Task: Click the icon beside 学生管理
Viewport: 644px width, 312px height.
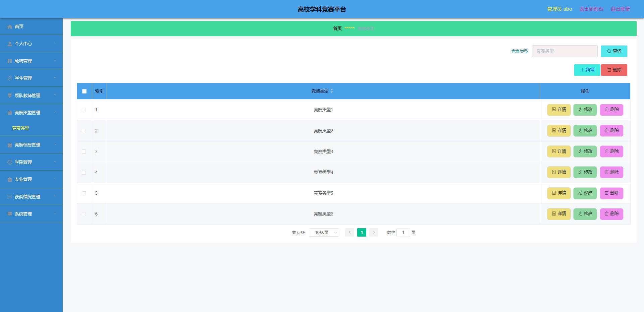Action: [10, 78]
